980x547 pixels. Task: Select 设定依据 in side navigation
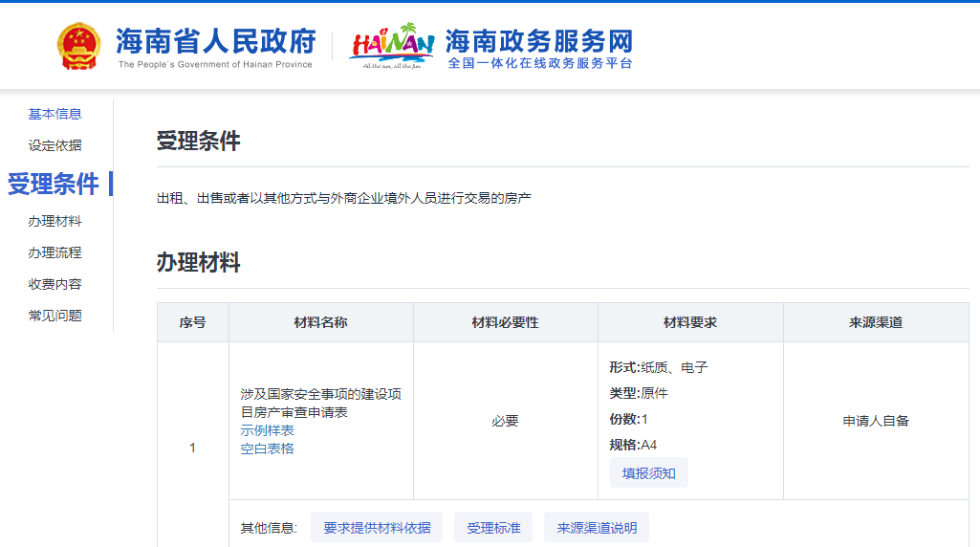(x=55, y=145)
